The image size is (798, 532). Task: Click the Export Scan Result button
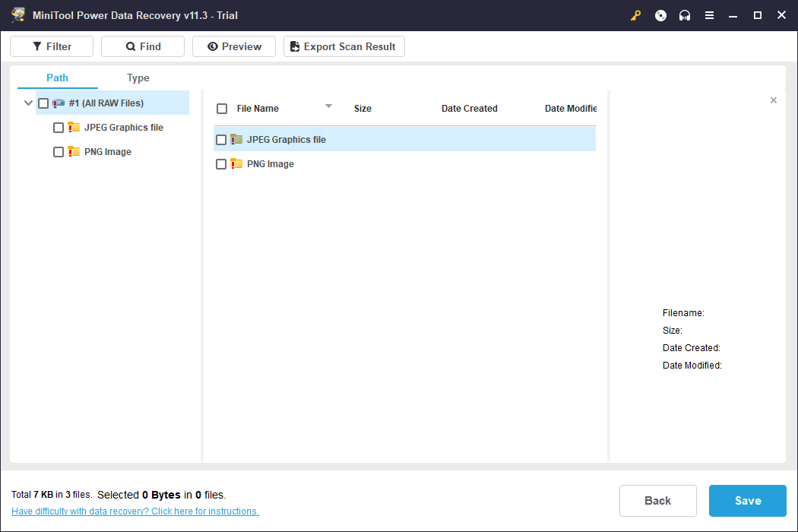344,46
